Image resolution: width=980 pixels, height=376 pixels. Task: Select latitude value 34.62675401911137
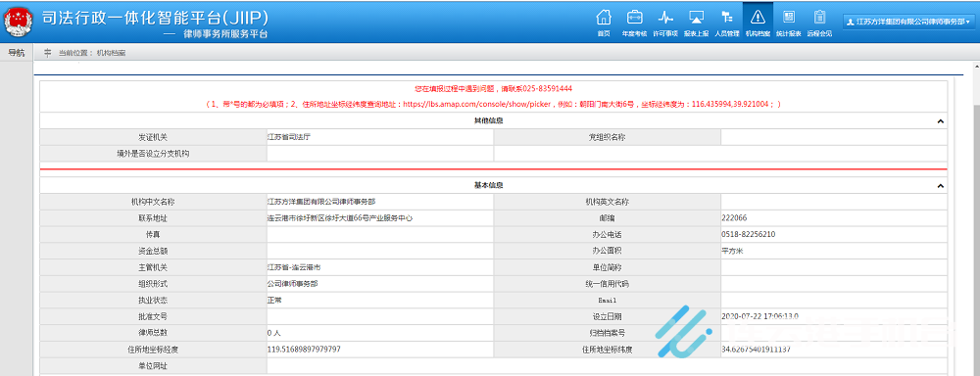coord(757,350)
